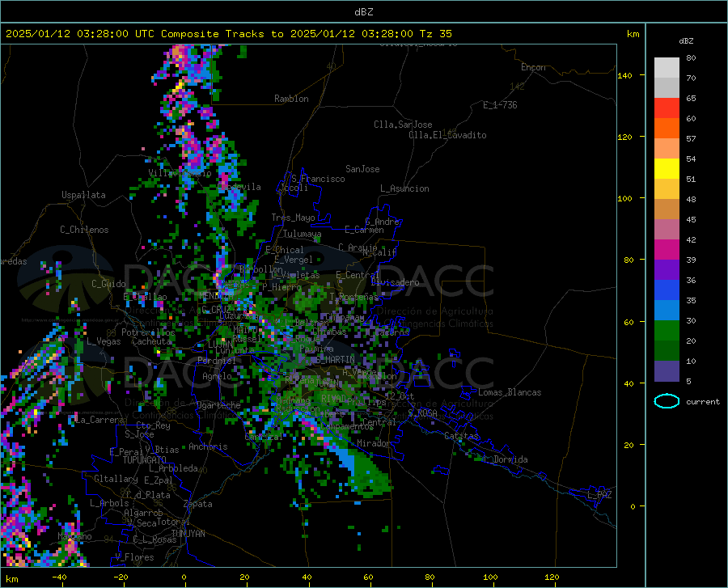
Task: Click the 'Ugarteche' map label
Action: click(x=218, y=404)
